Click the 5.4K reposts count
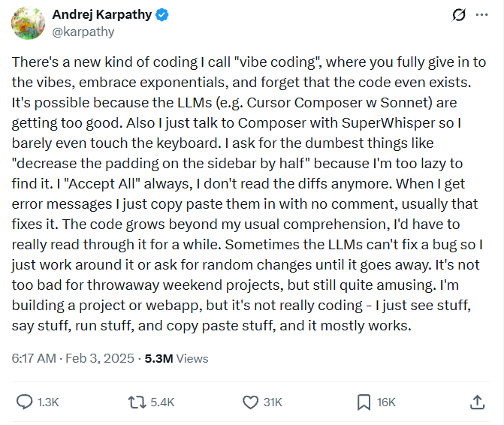Image resolution: width=504 pixels, height=425 pixels. pos(162,402)
